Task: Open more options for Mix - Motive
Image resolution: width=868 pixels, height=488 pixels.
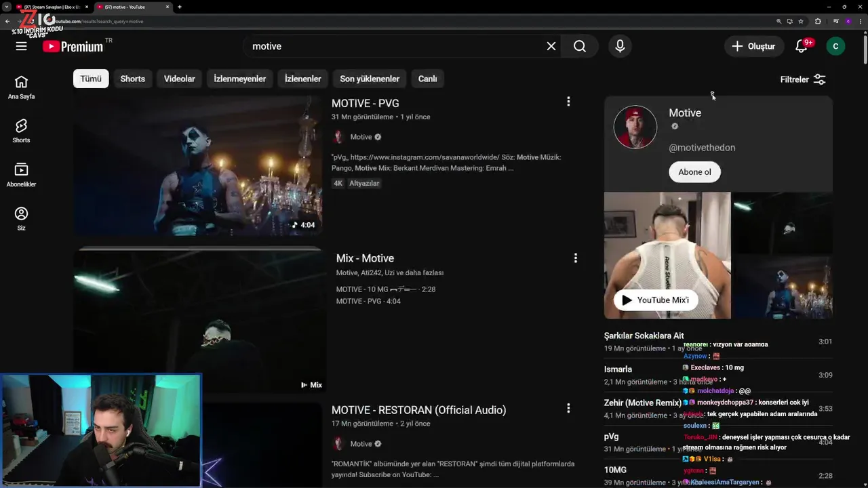Action: [575, 258]
